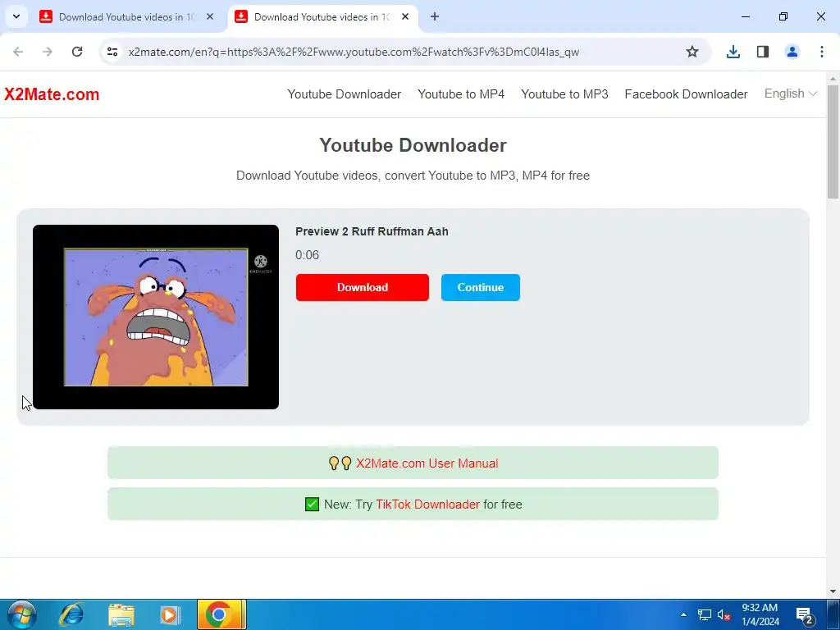Click the 0:06 duration text

pos(307,255)
